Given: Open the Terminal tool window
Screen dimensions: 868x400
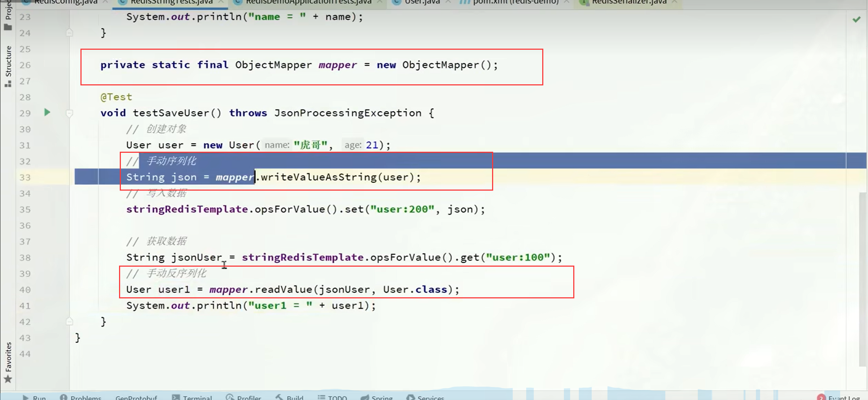Looking at the screenshot, I should tap(192, 397).
